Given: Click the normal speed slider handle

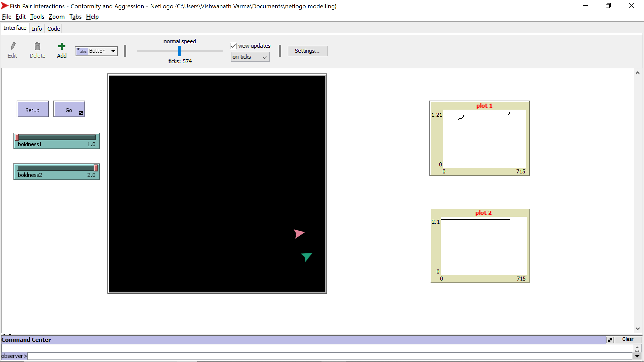Looking at the screenshot, I should tap(179, 51).
